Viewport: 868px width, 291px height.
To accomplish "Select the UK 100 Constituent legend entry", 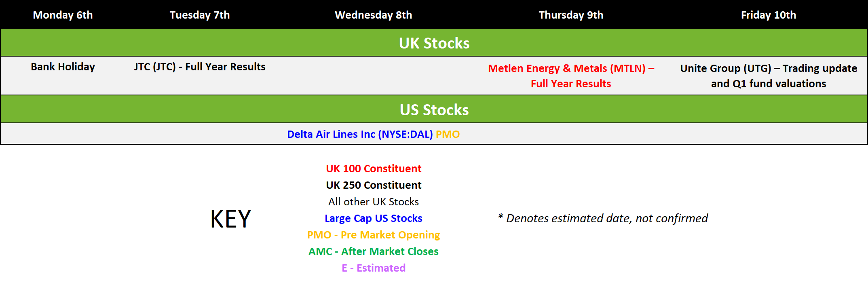I will pyautogui.click(x=374, y=169).
